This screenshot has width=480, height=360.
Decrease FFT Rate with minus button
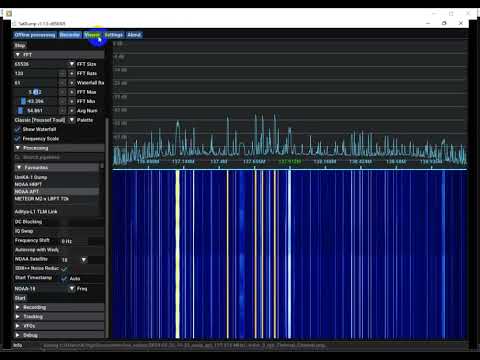pyautogui.click(x=62, y=73)
